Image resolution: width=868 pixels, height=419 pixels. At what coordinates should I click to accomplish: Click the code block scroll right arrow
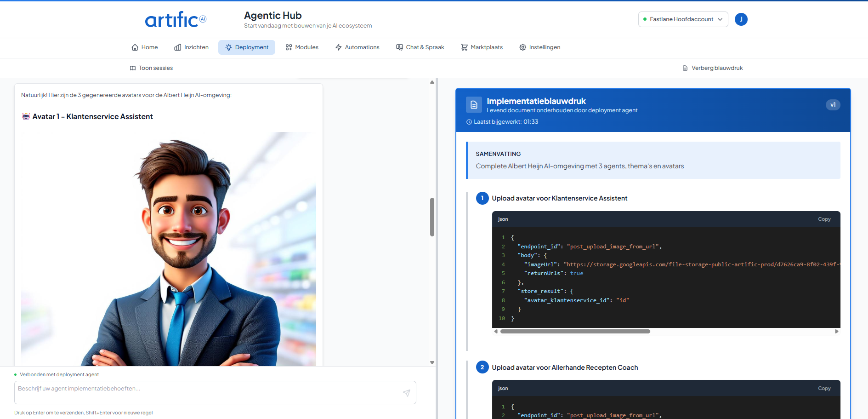click(x=837, y=331)
